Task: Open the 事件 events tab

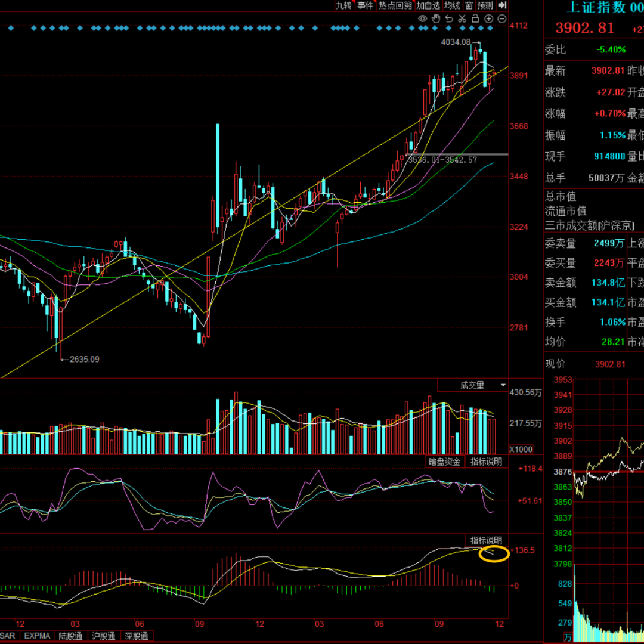Action: [365, 5]
